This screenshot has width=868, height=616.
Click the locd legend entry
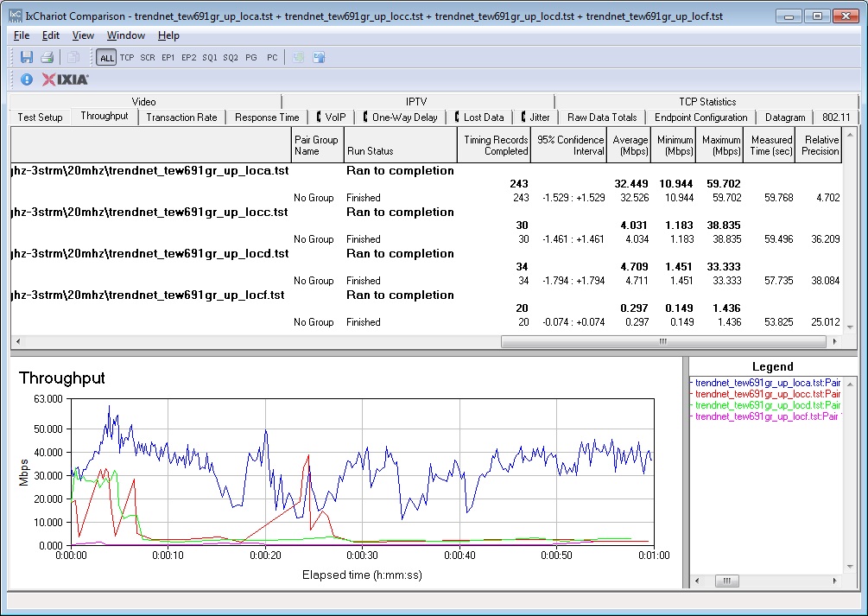[x=767, y=405]
